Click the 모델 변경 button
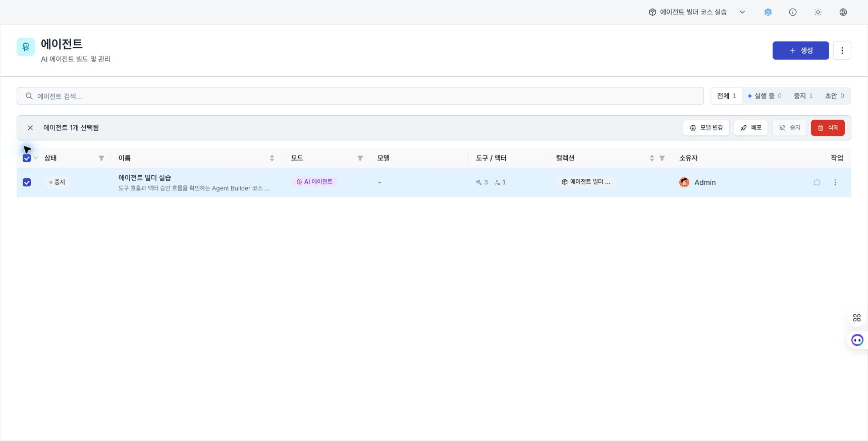The width and height of the screenshot is (868, 441). [x=706, y=128]
